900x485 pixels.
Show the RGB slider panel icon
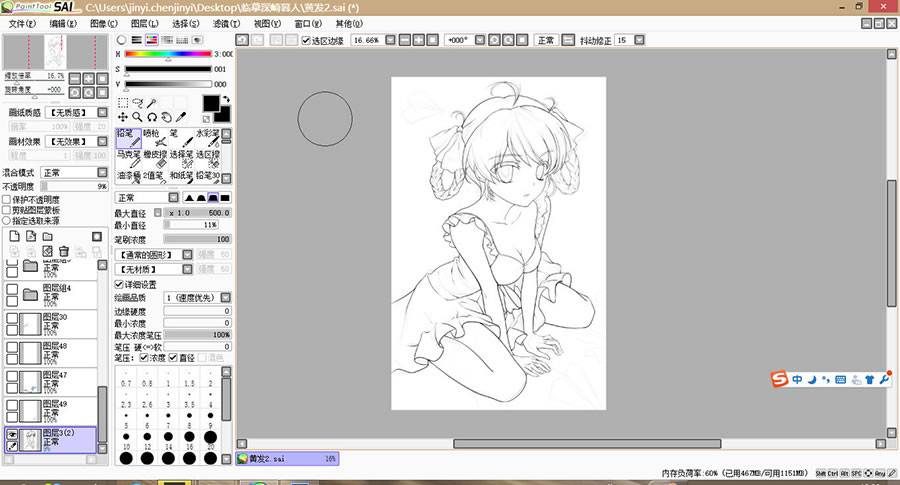[x=137, y=40]
